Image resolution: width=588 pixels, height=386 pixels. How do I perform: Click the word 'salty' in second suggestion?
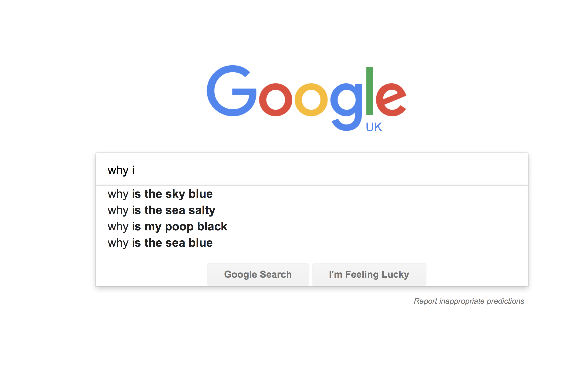tap(202, 211)
